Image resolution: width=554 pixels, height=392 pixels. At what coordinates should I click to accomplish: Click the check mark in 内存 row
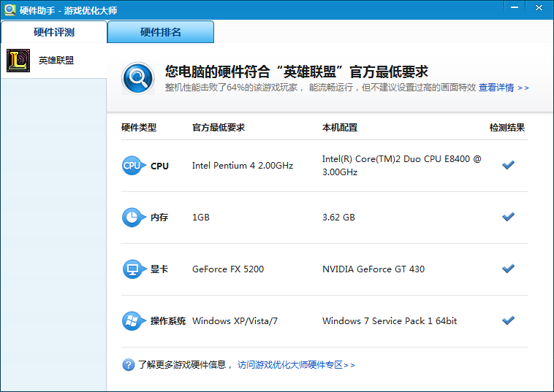[x=508, y=217]
